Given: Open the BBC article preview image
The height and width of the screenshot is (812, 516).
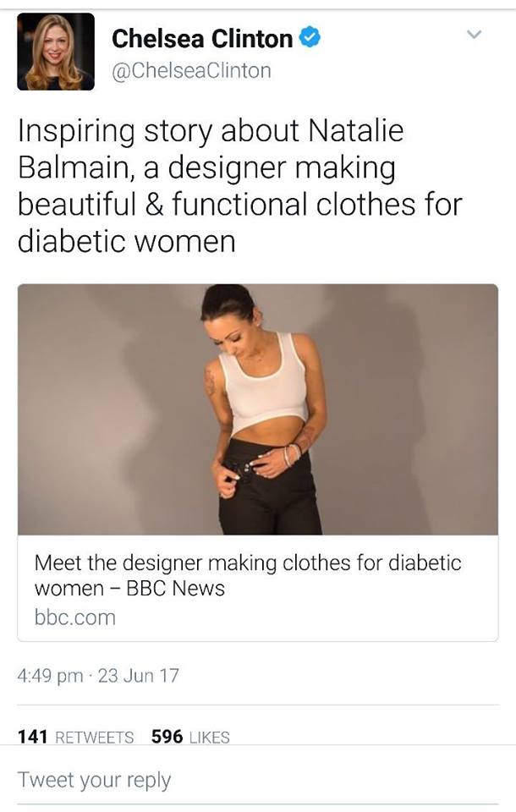Looking at the screenshot, I should click(258, 409).
